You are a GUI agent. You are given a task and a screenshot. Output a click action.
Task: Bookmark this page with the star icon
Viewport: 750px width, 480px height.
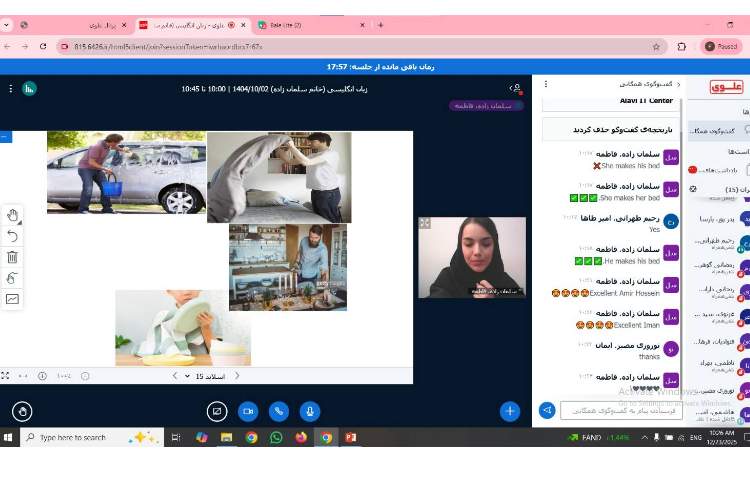[x=656, y=47]
